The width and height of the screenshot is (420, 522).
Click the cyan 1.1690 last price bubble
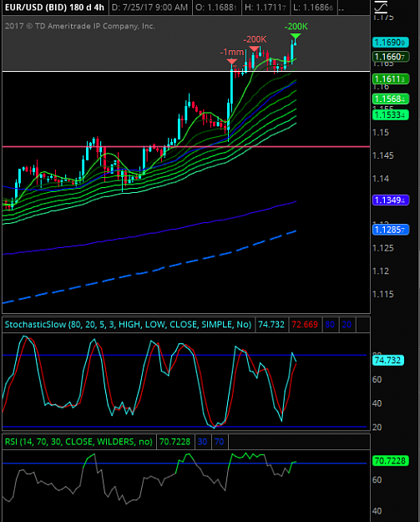pyautogui.click(x=391, y=43)
